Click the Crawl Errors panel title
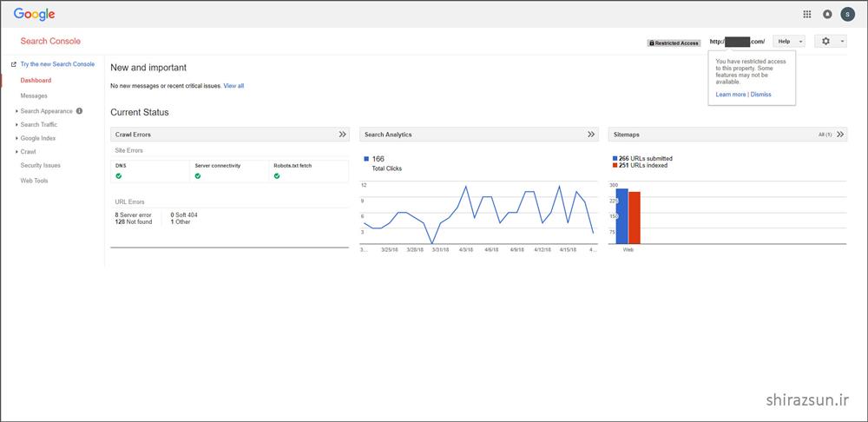 (133, 135)
